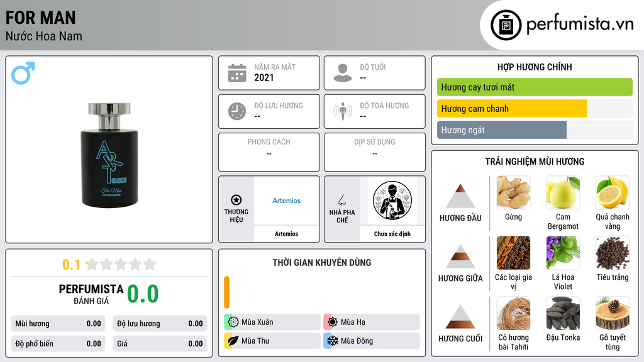The image size is (644, 362).
Task: Click the Hợp hương chính heading
Action: point(535,67)
